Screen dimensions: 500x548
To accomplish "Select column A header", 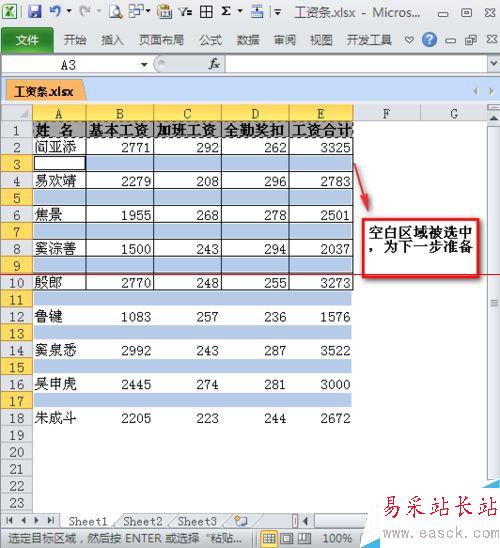I will click(59, 113).
